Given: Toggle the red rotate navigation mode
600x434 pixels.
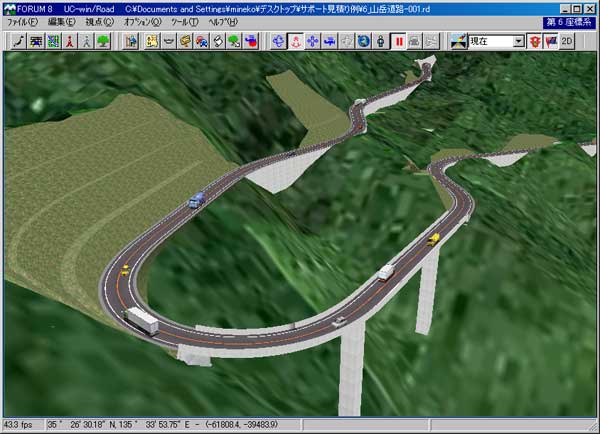Looking at the screenshot, I should (x=295, y=41).
